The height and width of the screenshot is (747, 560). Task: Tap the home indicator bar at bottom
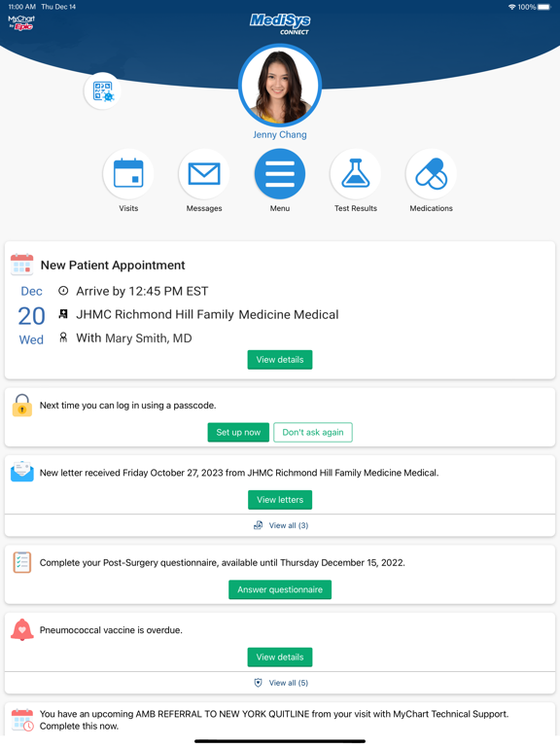(280, 741)
